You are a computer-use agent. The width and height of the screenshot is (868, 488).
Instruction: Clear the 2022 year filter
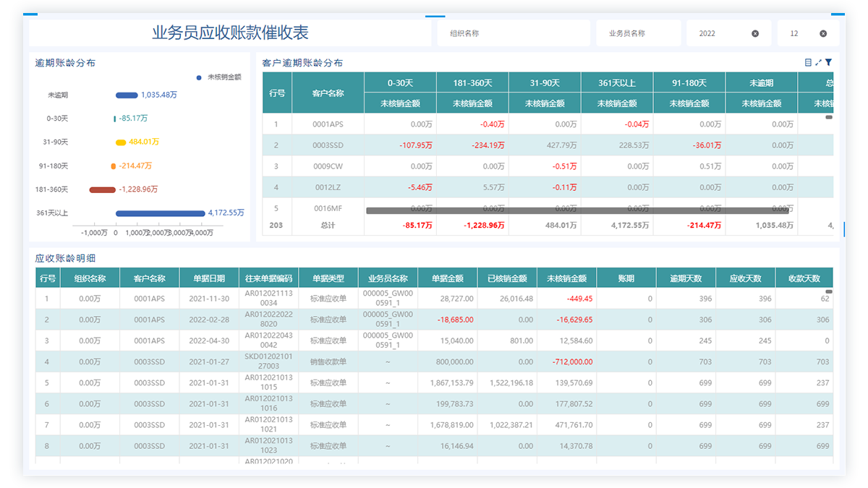(755, 33)
